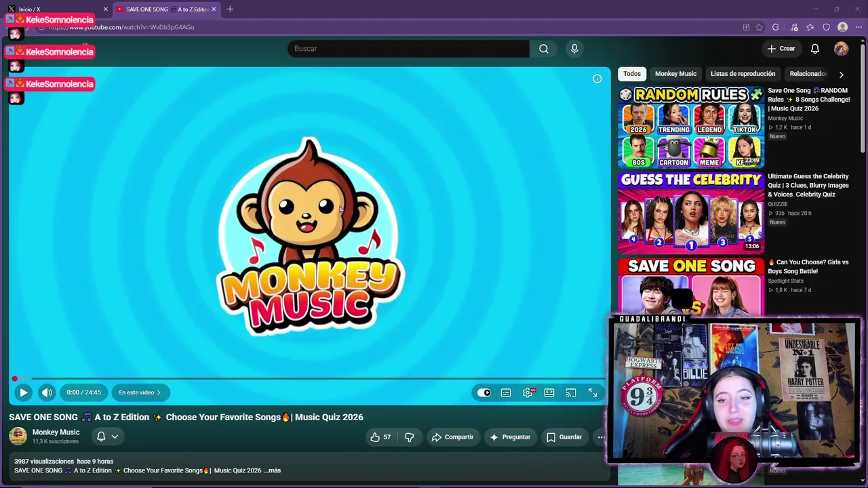Viewport: 868px width, 488px height.
Task: Play the Monkey Music video
Action: (23, 392)
